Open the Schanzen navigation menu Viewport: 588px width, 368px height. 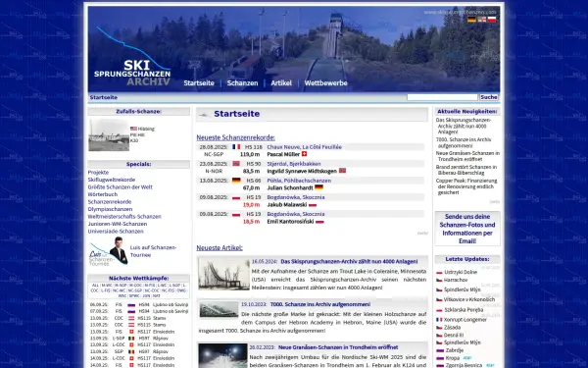pyautogui.click(x=242, y=83)
